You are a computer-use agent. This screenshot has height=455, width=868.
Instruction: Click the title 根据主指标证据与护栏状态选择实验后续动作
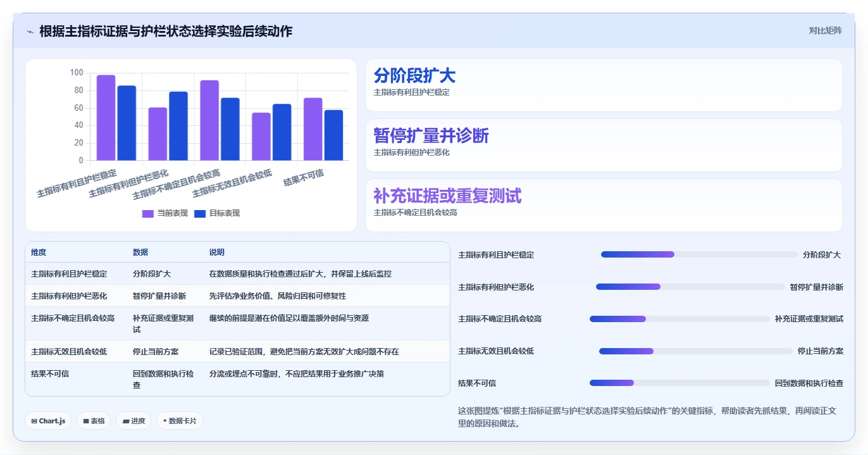pyautogui.click(x=166, y=31)
